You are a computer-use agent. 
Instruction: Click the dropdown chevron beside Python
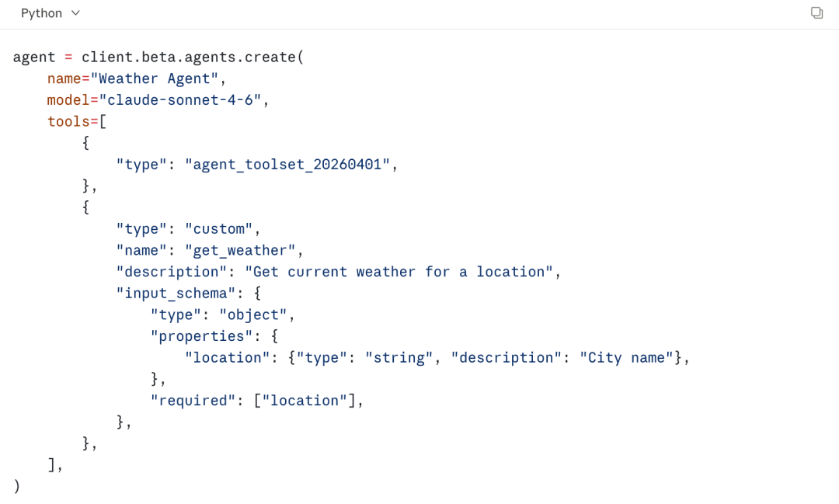coord(75,13)
